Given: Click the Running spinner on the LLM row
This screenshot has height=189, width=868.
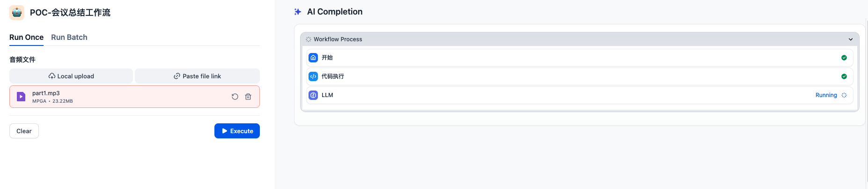Looking at the screenshot, I should 844,95.
